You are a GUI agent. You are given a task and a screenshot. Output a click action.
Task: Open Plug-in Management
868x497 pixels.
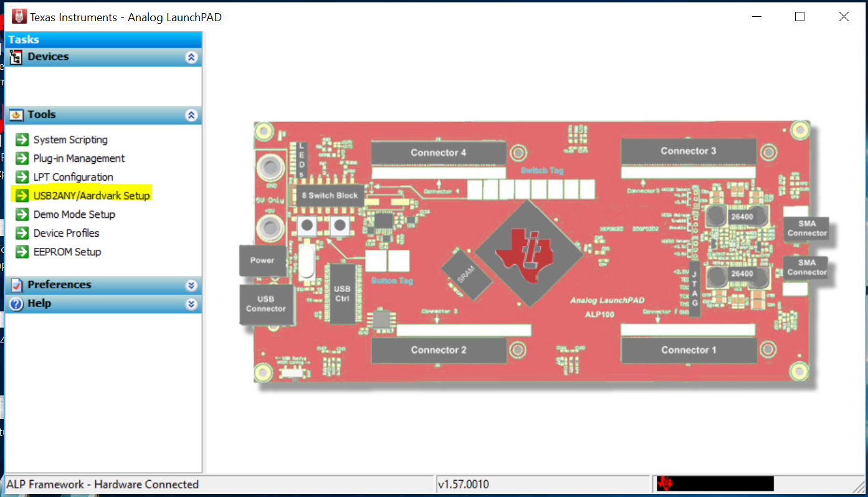pyautogui.click(x=79, y=158)
